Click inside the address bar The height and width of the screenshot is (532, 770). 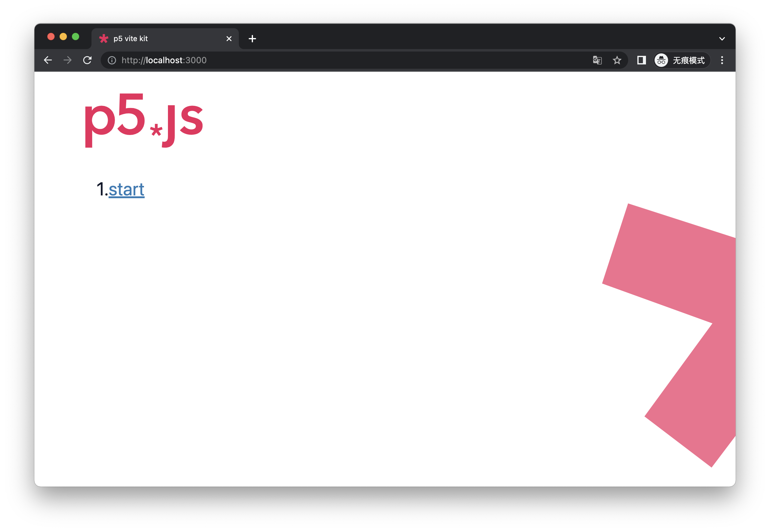(233, 60)
